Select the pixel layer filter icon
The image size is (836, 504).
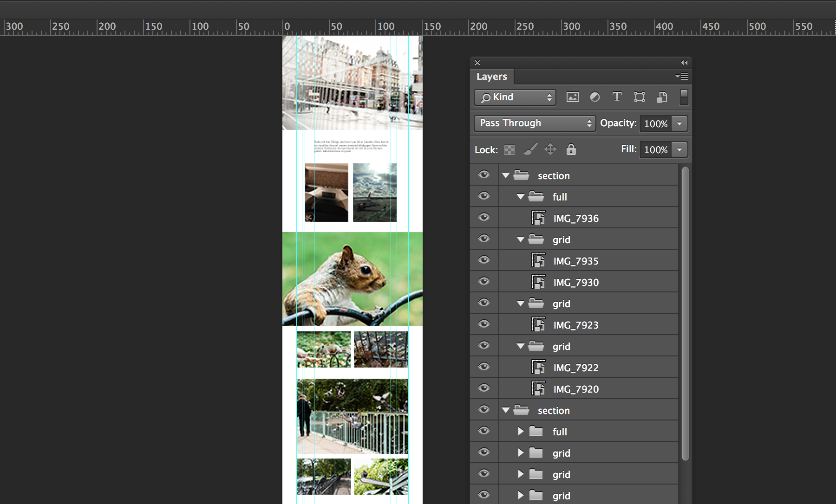[573, 97]
